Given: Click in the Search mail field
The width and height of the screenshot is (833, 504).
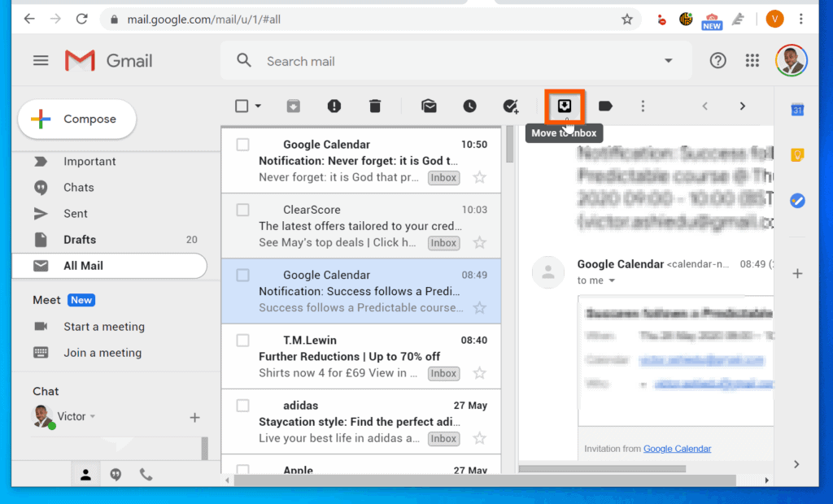Looking at the screenshot, I should [x=457, y=61].
